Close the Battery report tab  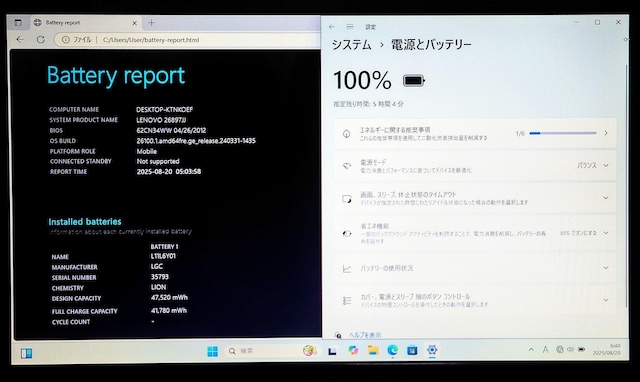click(x=134, y=23)
